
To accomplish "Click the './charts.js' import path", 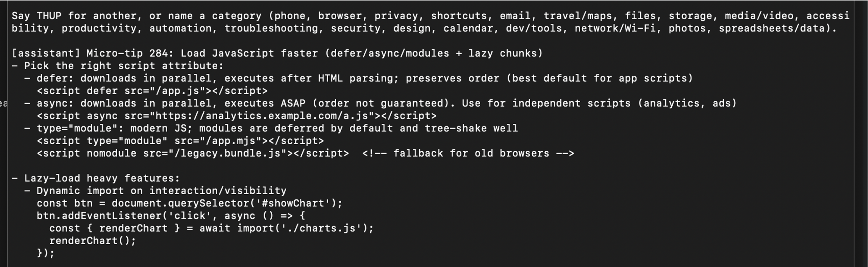I will click(325, 228).
